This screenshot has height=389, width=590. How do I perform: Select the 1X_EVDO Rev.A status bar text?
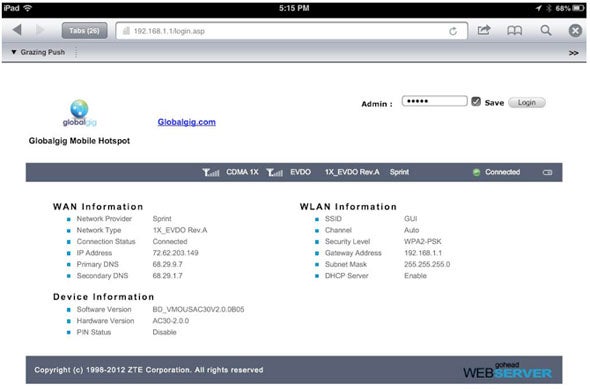(352, 172)
